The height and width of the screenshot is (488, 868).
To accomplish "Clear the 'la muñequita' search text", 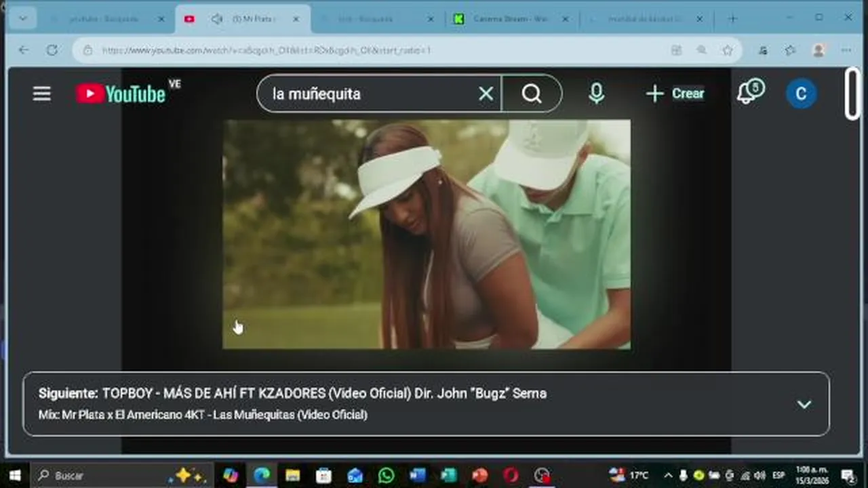I will [x=486, y=94].
